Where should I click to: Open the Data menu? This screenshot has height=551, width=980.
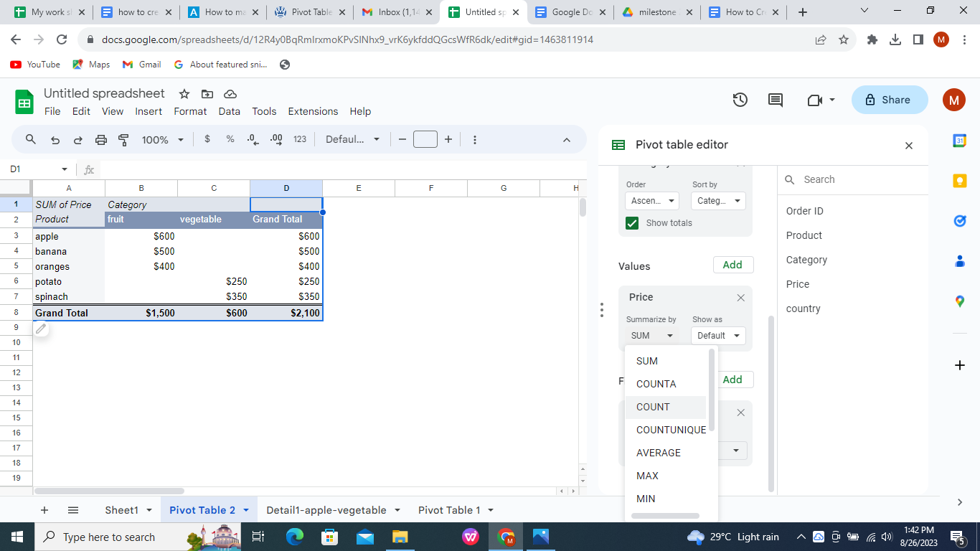tap(229, 111)
